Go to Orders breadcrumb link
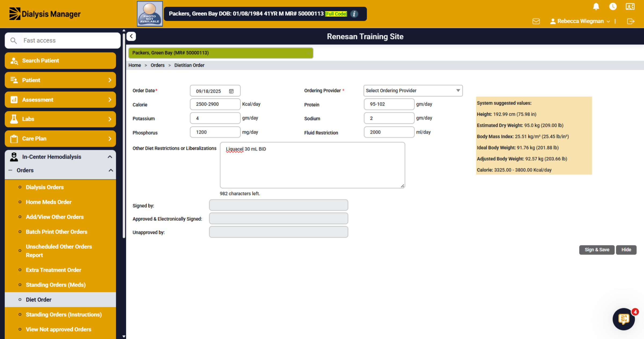The image size is (644, 339). 158,65
